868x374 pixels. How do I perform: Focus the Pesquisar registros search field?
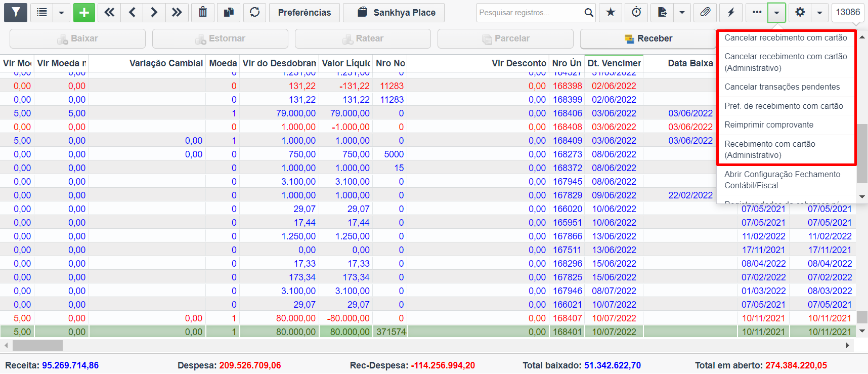(530, 13)
